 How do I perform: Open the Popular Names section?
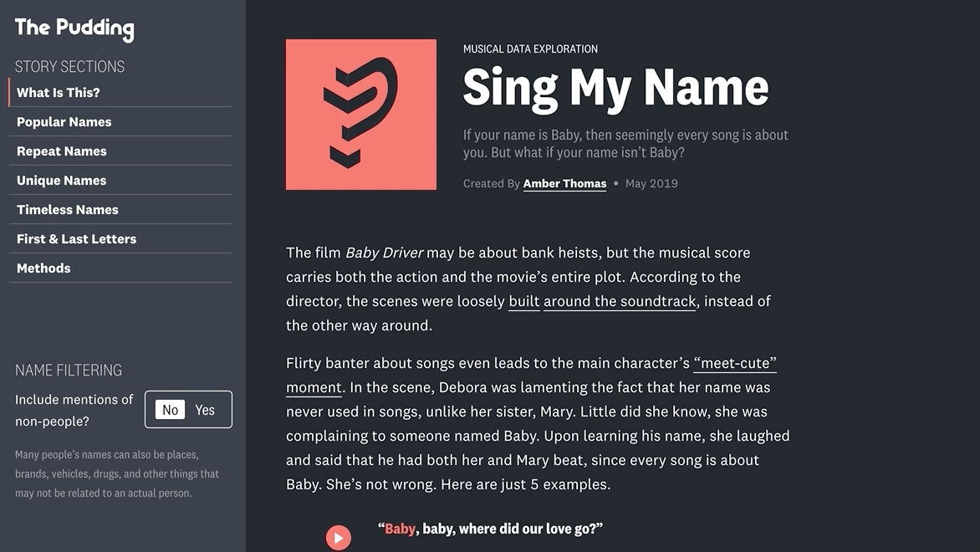point(120,122)
